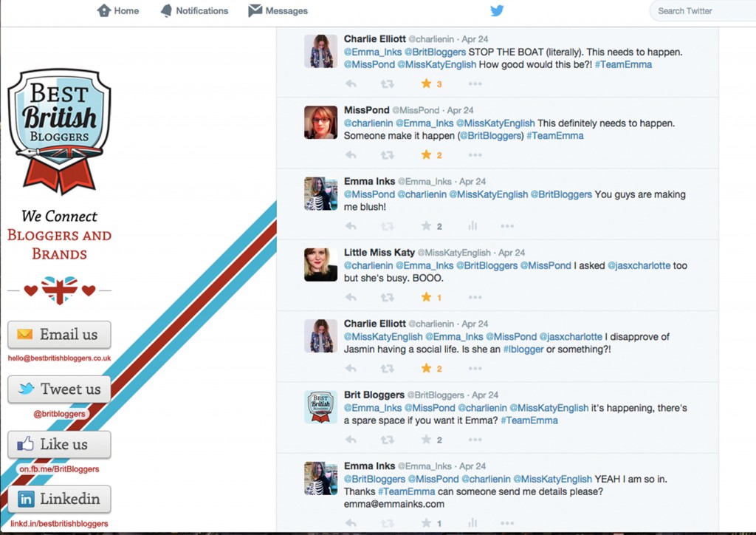Open more options on Little Miss Katy's tweet
Viewport: 756px width, 535px height.
pos(475,297)
